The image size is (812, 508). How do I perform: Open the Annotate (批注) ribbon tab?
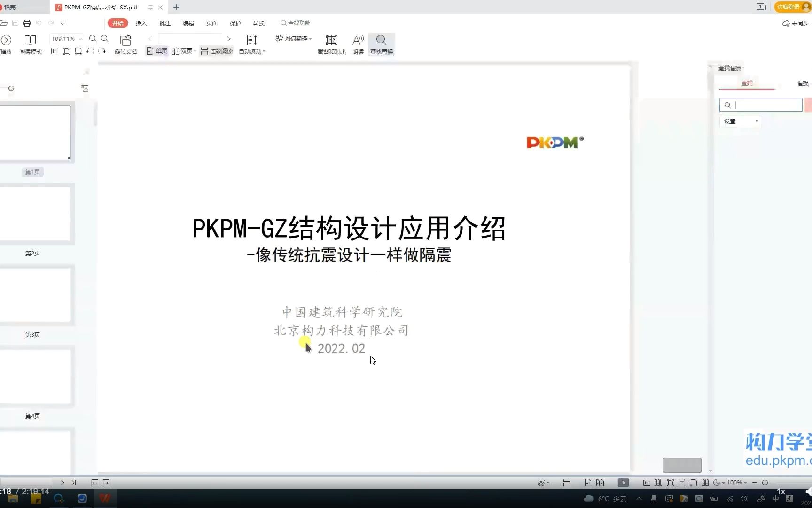(165, 23)
